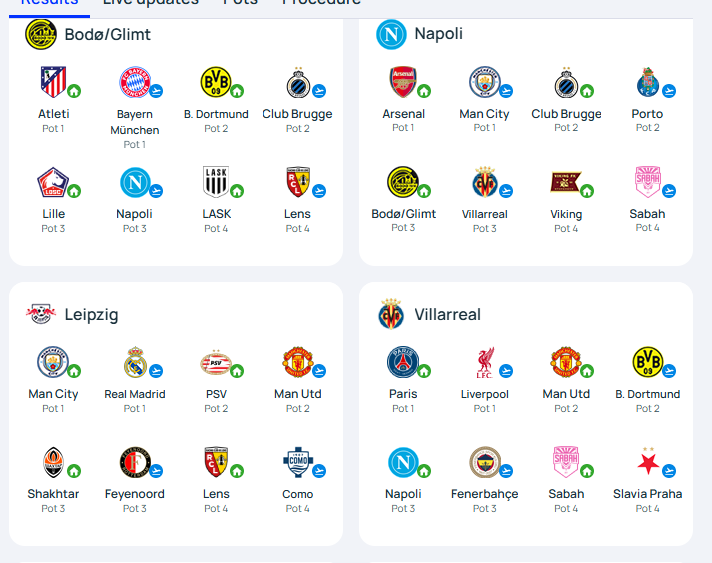Click Man City crest in Napoli card
The height and width of the screenshot is (563, 712).
point(485,82)
